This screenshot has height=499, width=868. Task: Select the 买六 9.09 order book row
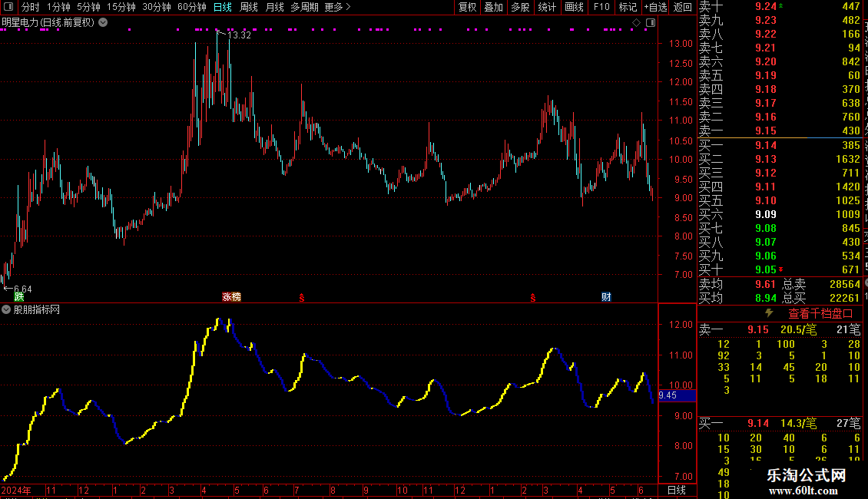(780, 215)
